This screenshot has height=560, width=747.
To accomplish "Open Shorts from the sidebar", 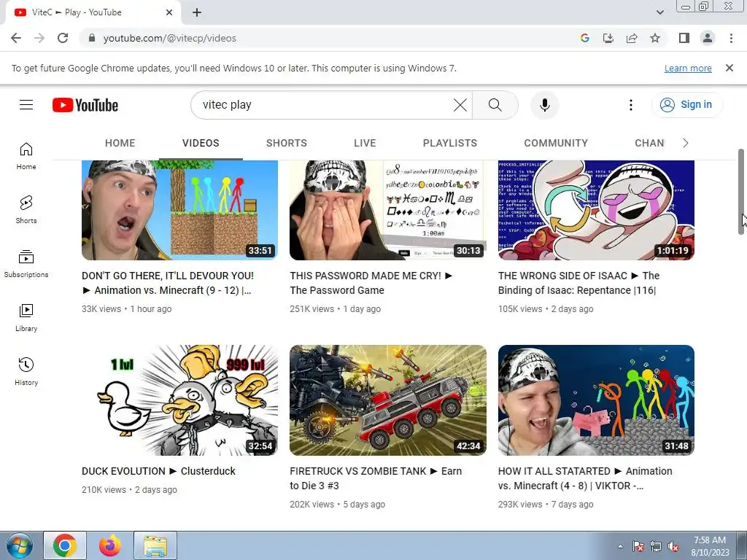I will 26,210.
